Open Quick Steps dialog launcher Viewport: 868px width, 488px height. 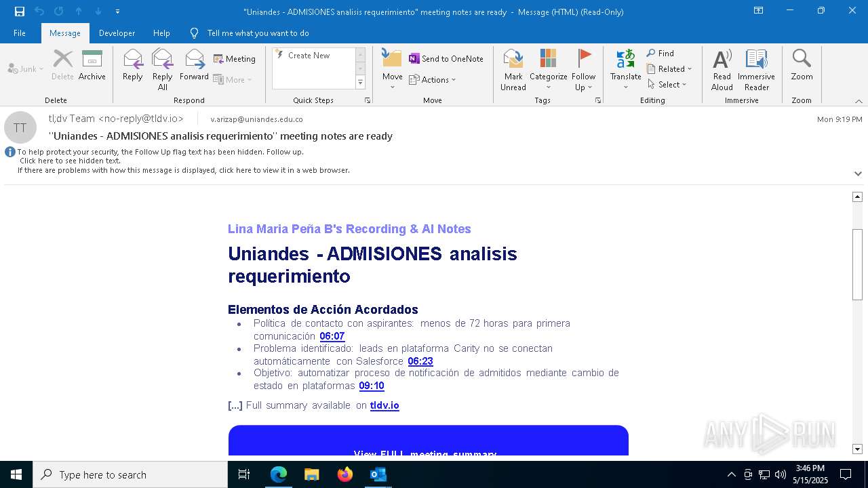click(368, 100)
